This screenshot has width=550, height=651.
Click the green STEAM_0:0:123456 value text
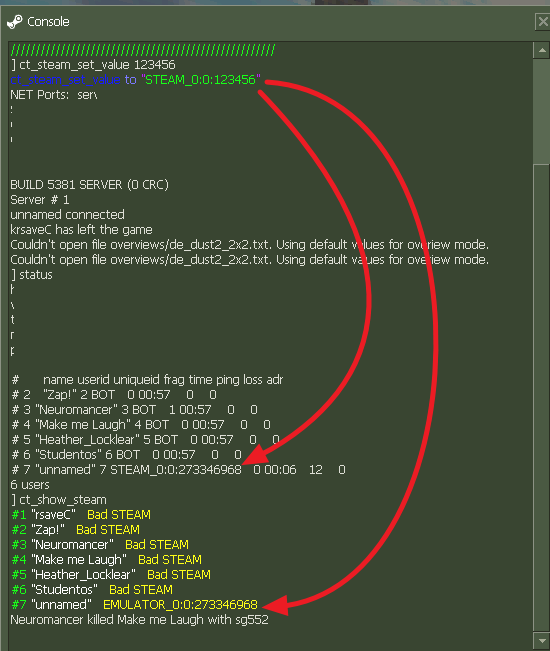click(201, 80)
